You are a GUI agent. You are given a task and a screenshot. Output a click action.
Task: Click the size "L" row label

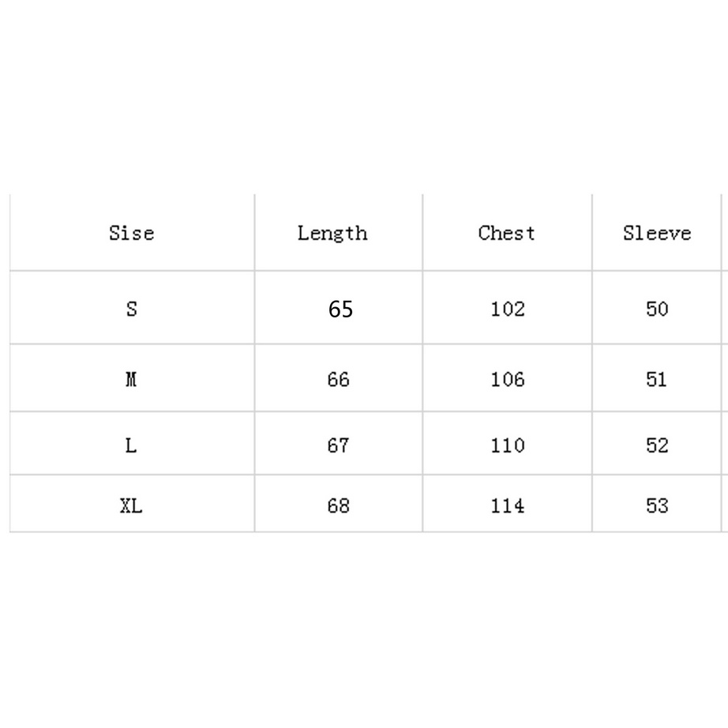click(x=131, y=445)
